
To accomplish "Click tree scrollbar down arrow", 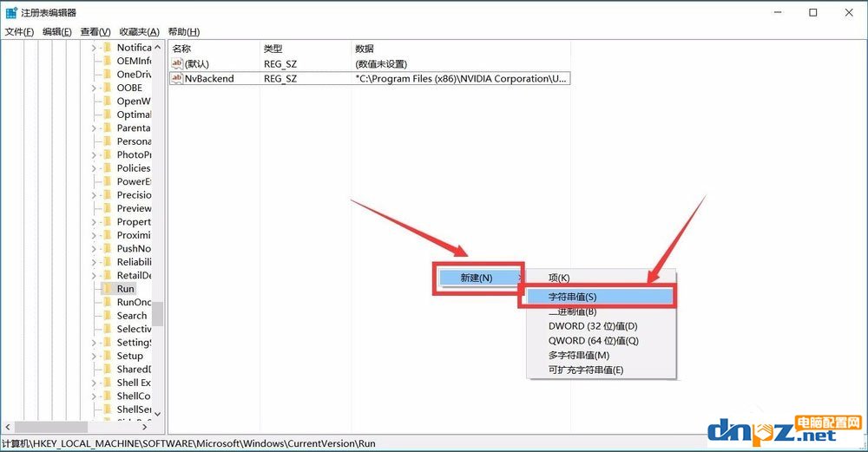I will 158,414.
